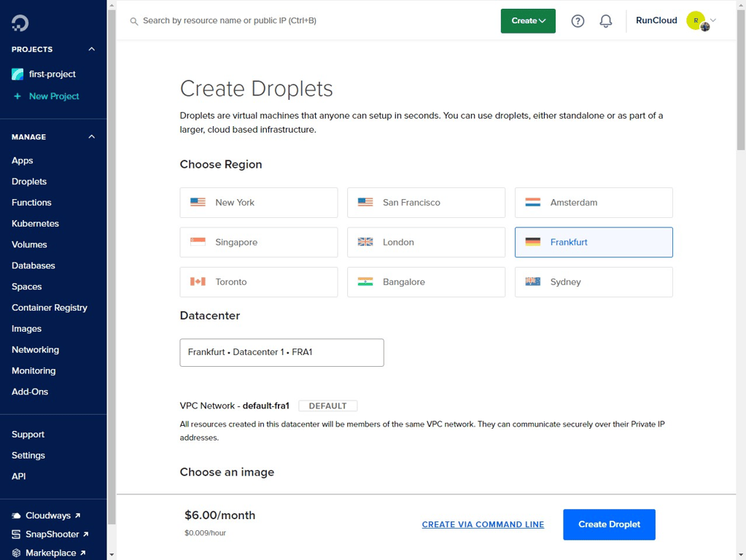
Task: Click the German flag for Frankfurt
Action: click(x=533, y=242)
